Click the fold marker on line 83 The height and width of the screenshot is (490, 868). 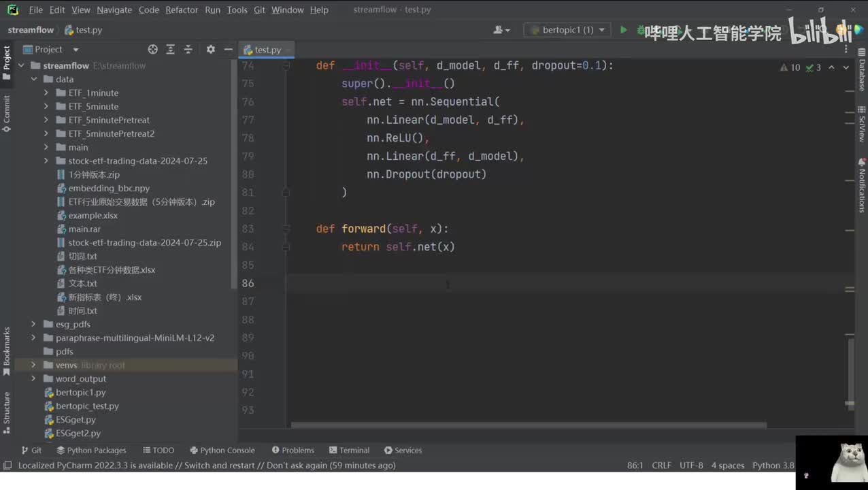click(286, 229)
